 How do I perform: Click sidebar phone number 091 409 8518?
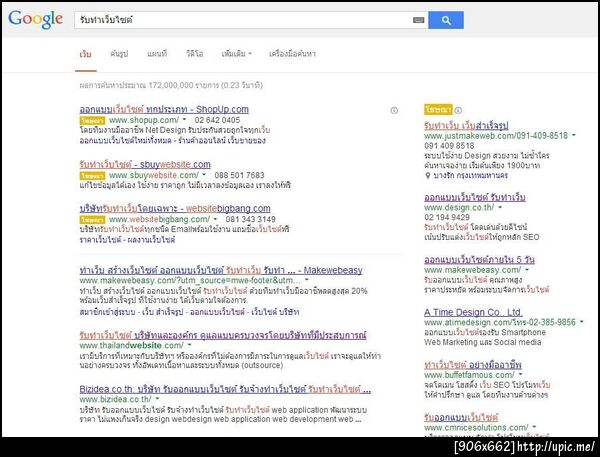pos(449,146)
